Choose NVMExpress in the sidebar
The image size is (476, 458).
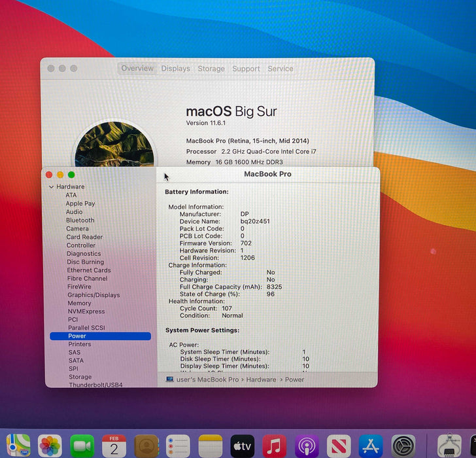[x=86, y=311]
